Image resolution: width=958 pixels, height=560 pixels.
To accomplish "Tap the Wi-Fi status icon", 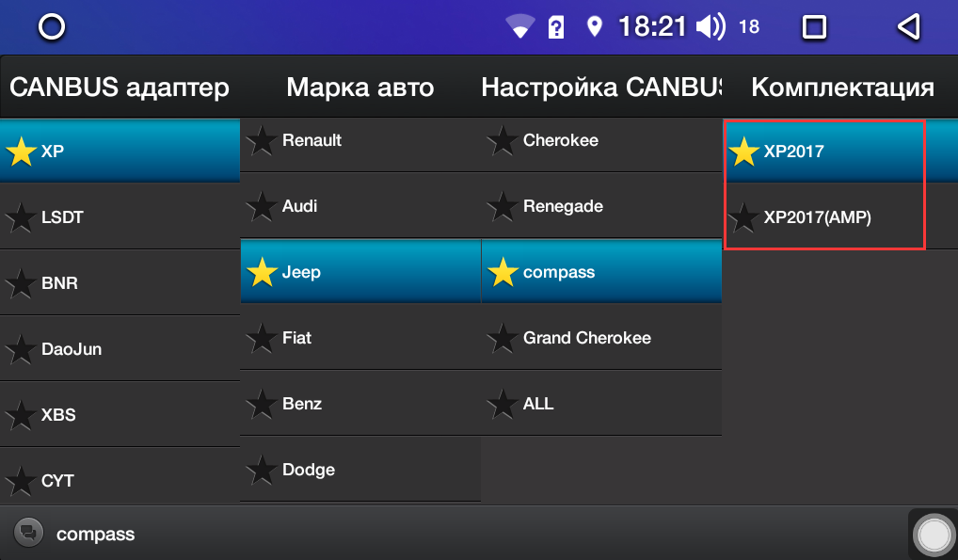I will 519,27.
